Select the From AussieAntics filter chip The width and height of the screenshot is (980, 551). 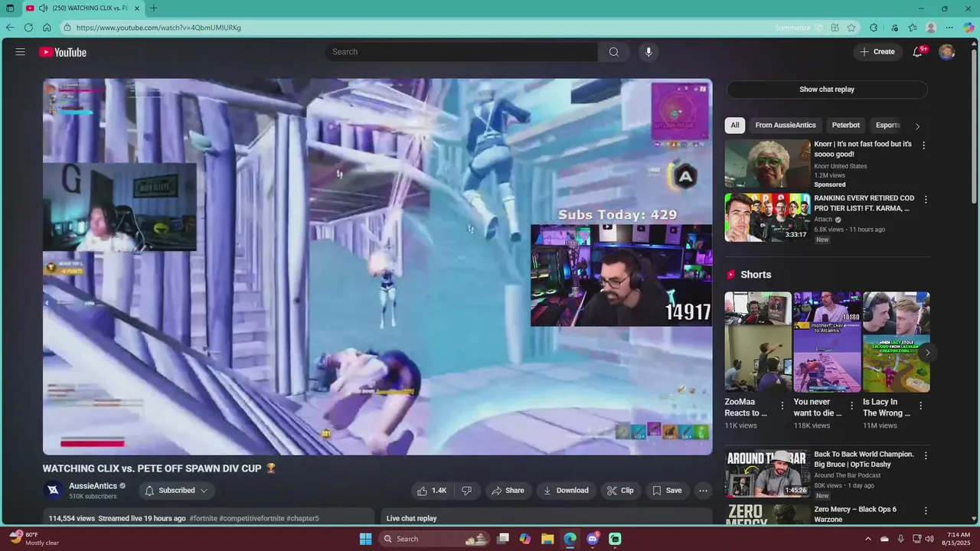tap(786, 125)
